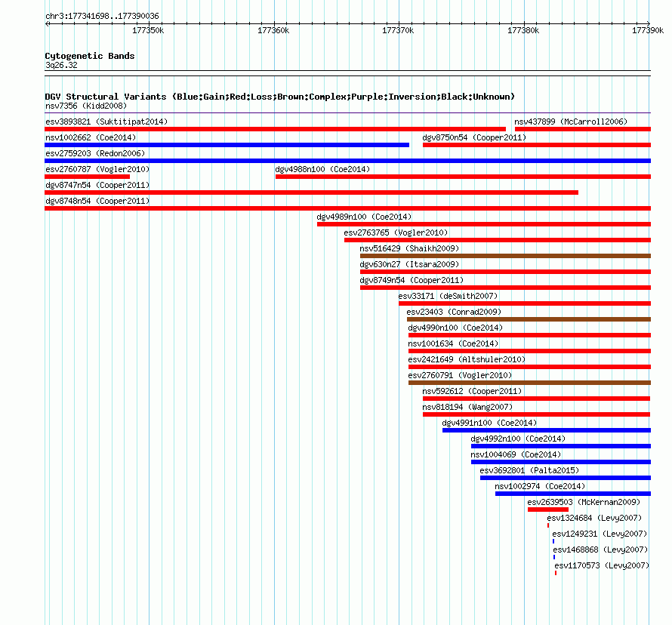Click the nsv7356 (Kidd2008) label

[86, 106]
